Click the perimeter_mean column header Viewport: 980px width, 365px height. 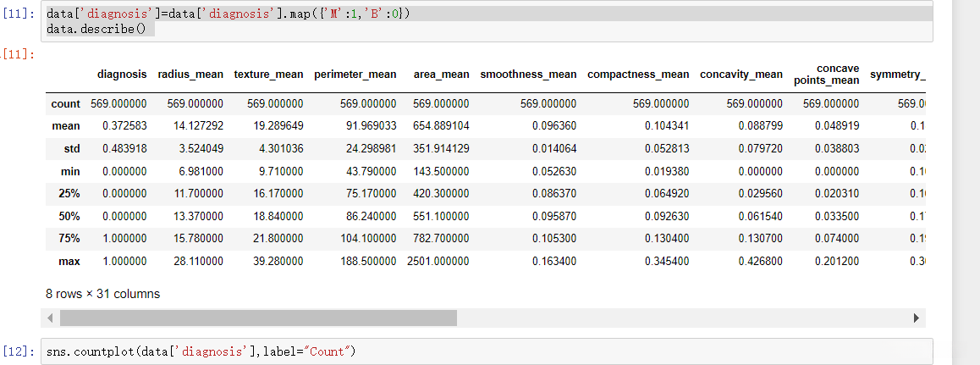tap(355, 75)
